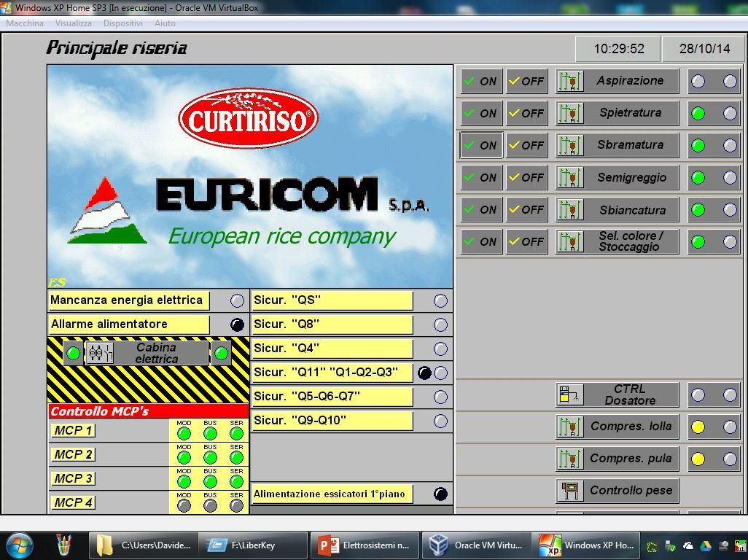Screen dimensions: 748x560
Task: Open the Semigreggio section button
Action: [618, 177]
